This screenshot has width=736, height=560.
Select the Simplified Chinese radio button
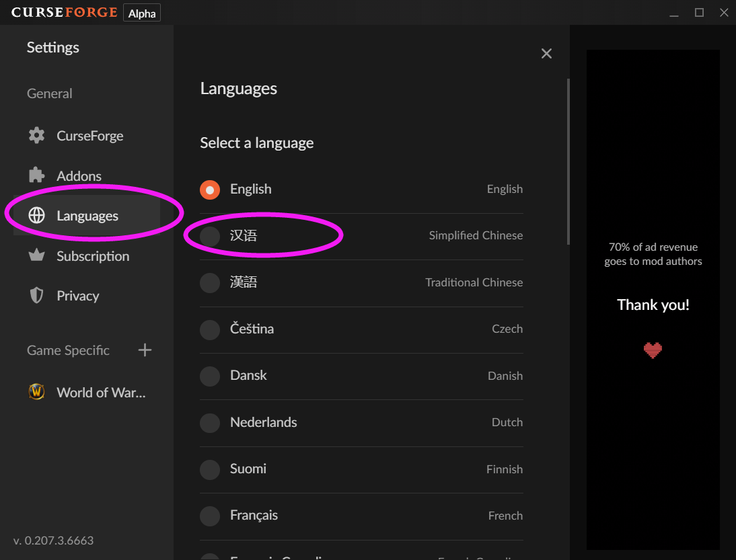(x=210, y=236)
